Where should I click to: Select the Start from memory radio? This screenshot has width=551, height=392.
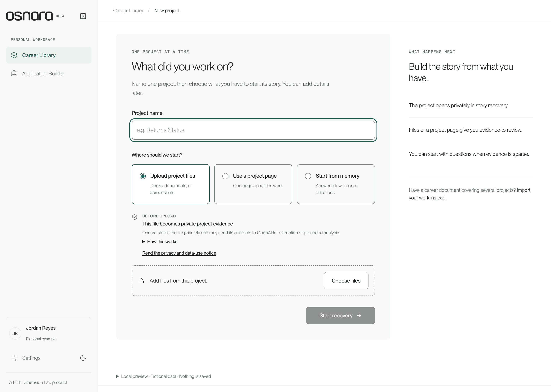308,176
